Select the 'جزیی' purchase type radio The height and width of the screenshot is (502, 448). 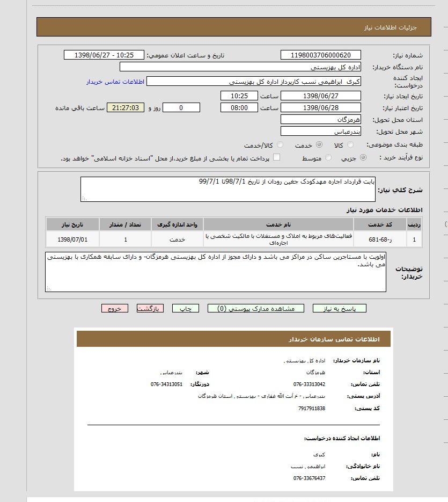tap(364, 158)
